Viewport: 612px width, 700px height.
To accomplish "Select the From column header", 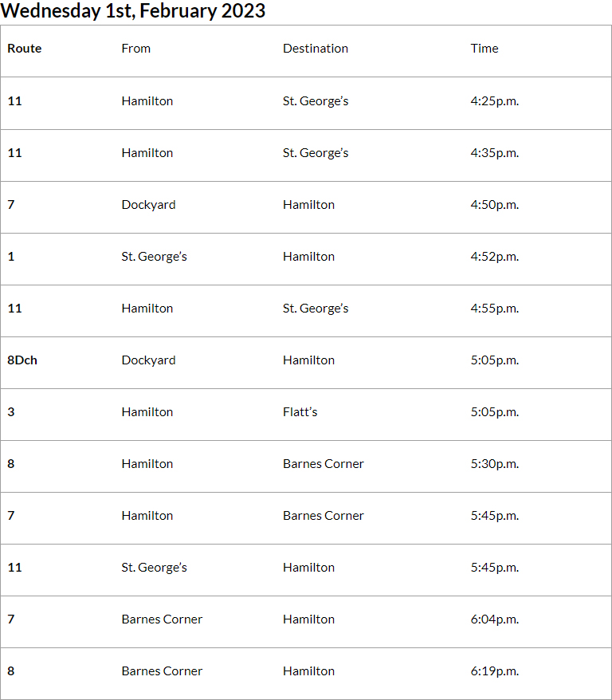I will pos(136,49).
